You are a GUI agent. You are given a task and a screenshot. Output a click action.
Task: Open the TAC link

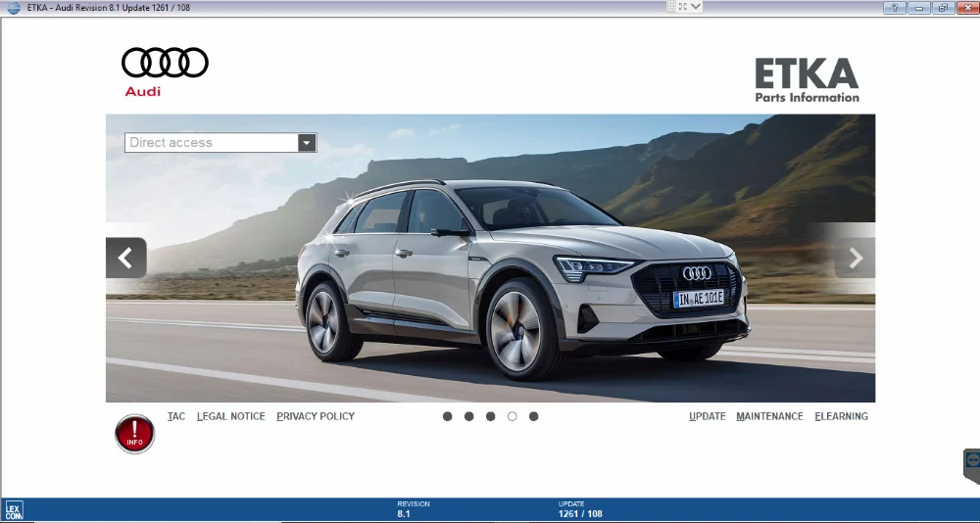pyautogui.click(x=176, y=416)
